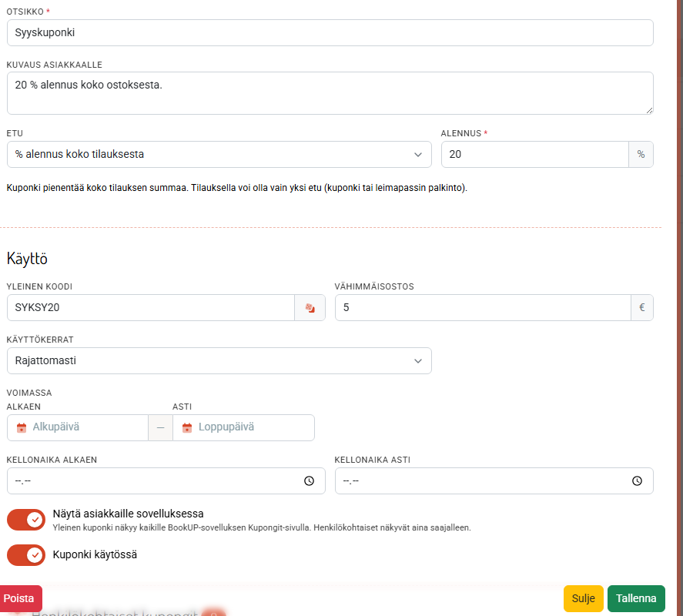Edit the Yleinen koodi code field
Viewport: 683px width, 616px height.
click(x=151, y=307)
